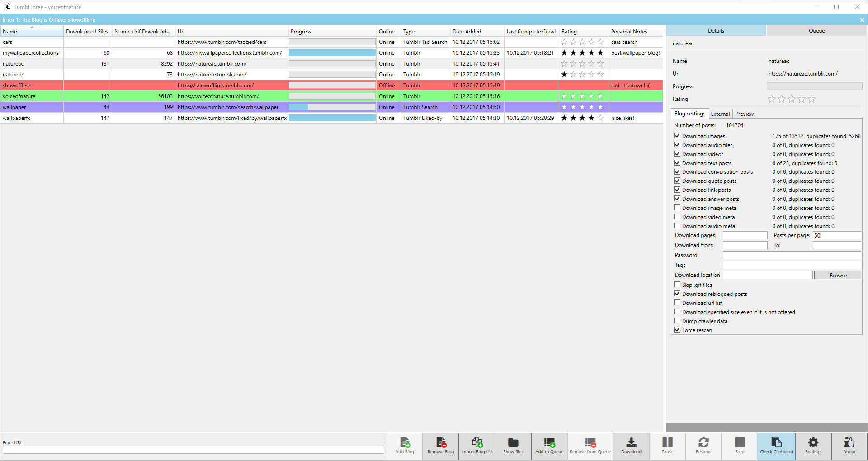Click the Posts per page field
Image resolution: width=868 pixels, height=461 pixels.
837,235
